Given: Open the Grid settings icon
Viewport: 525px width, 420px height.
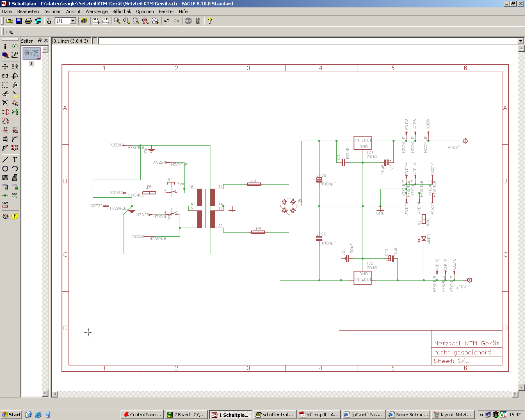Looking at the screenshot, I should pyautogui.click(x=9, y=32).
